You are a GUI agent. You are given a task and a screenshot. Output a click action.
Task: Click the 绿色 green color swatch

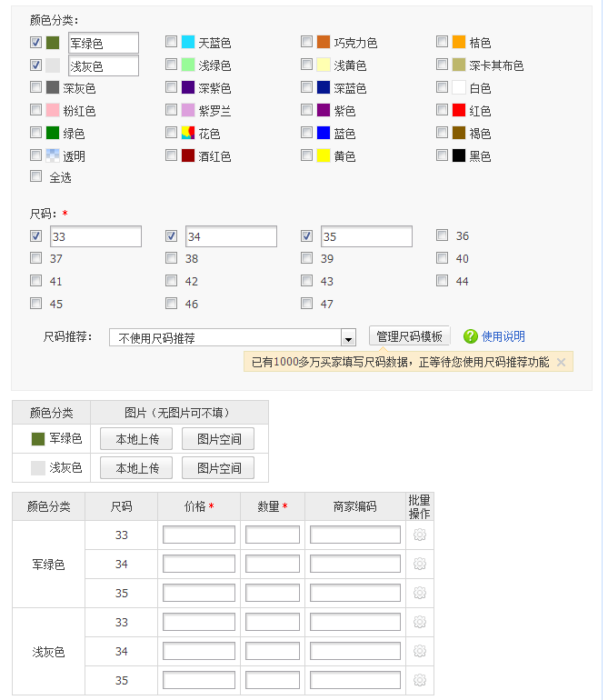53,133
